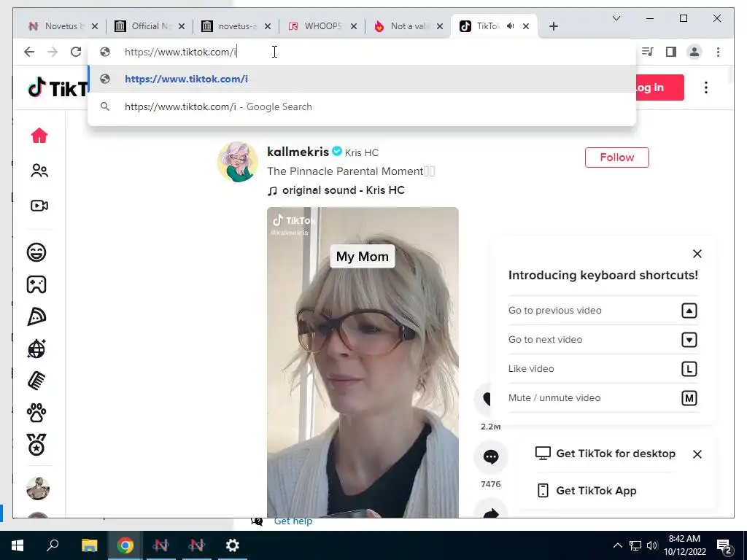The width and height of the screenshot is (747, 560).
Task: Open network icon in system tray
Action: click(635, 545)
